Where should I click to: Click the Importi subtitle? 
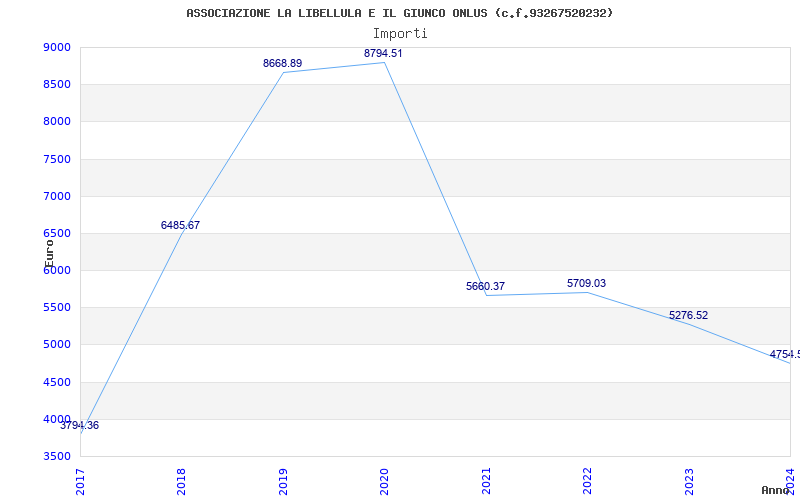[400, 34]
